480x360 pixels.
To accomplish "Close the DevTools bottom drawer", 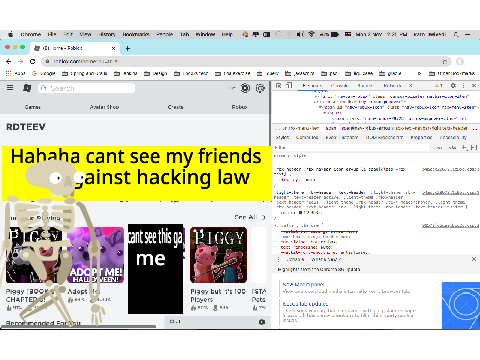I will [474, 259].
